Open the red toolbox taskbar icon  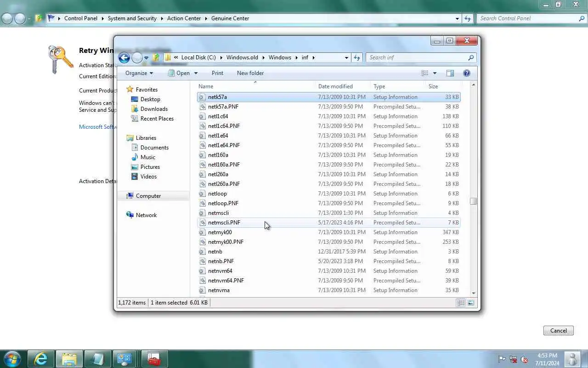pos(154,359)
